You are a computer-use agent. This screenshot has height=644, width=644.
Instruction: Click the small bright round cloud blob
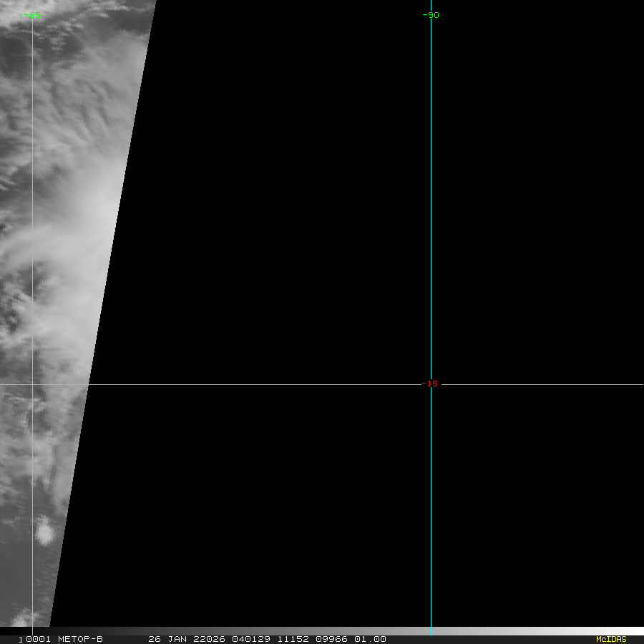(x=44, y=532)
